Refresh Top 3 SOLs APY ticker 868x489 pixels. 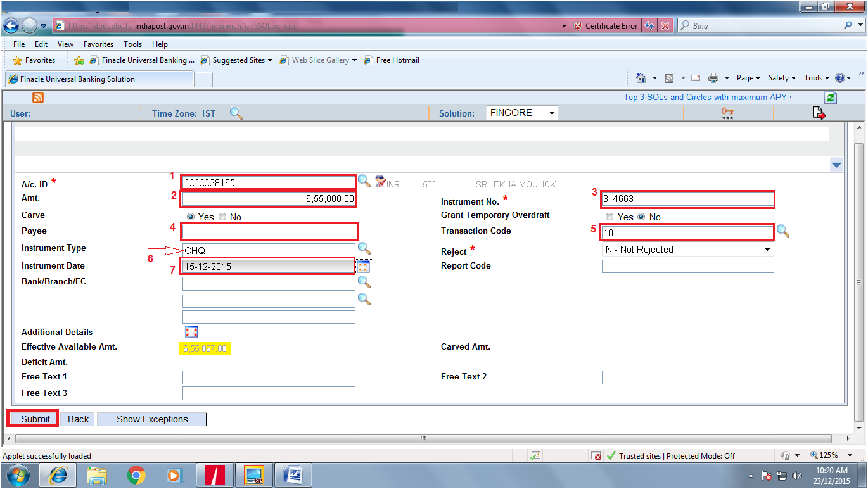[x=830, y=97]
